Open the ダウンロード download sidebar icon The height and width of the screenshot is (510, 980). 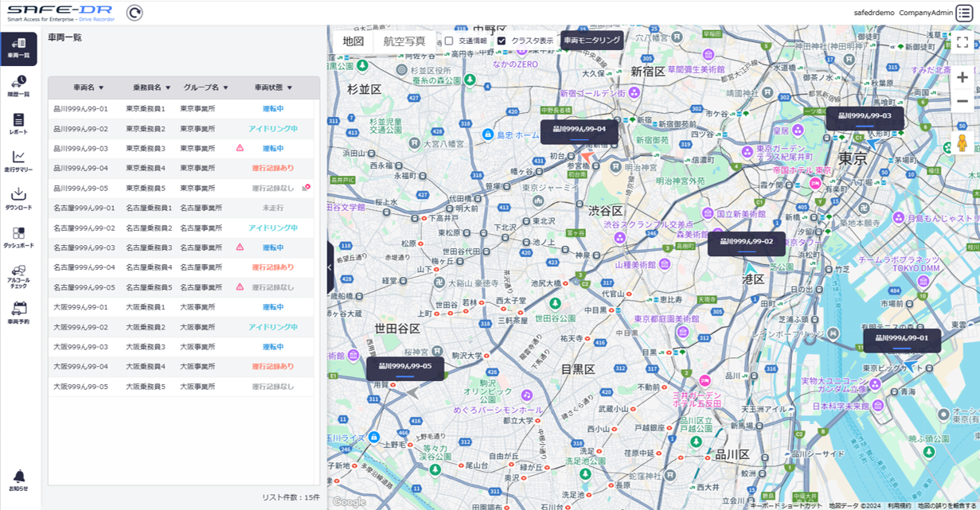click(x=19, y=199)
